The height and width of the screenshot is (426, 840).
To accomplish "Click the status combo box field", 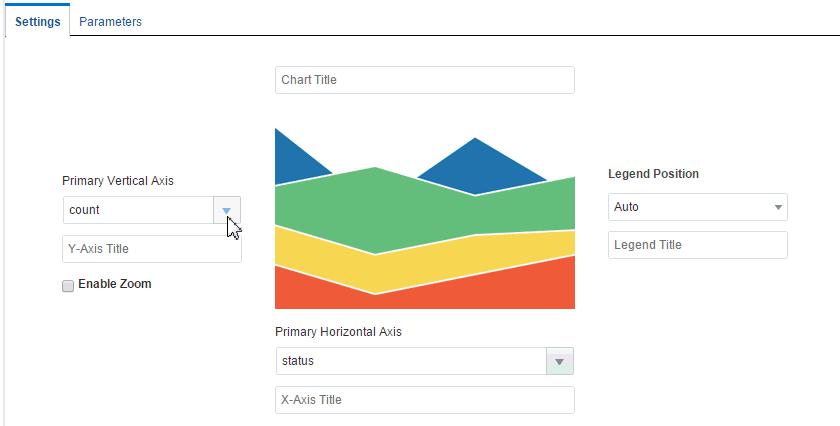I will click(410, 361).
